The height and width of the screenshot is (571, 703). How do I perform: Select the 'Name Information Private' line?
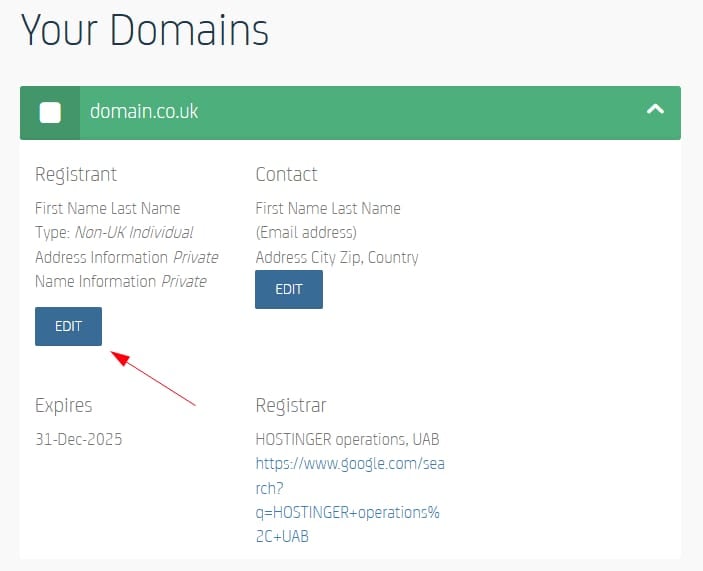(x=121, y=281)
